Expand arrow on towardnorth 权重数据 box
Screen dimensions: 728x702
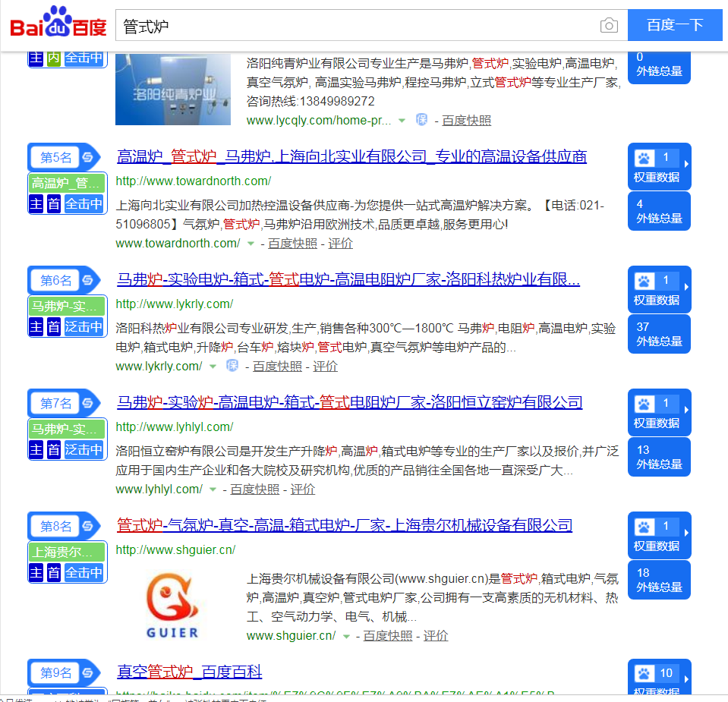pos(686,164)
